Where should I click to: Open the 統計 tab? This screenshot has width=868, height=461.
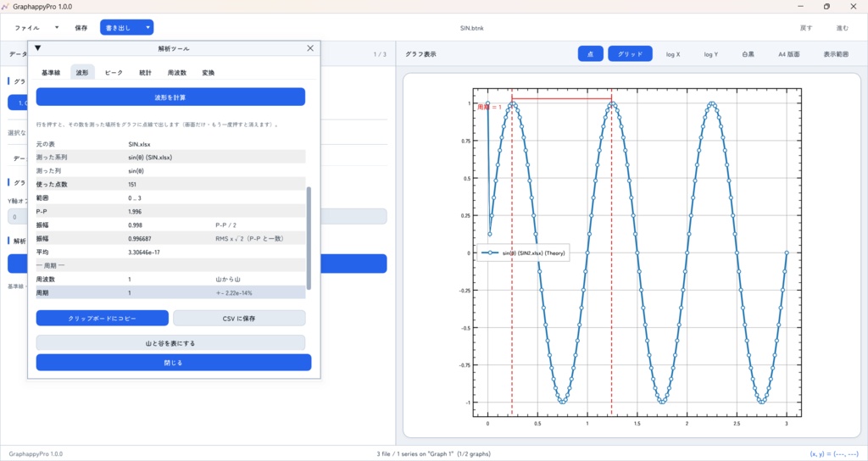pos(145,73)
